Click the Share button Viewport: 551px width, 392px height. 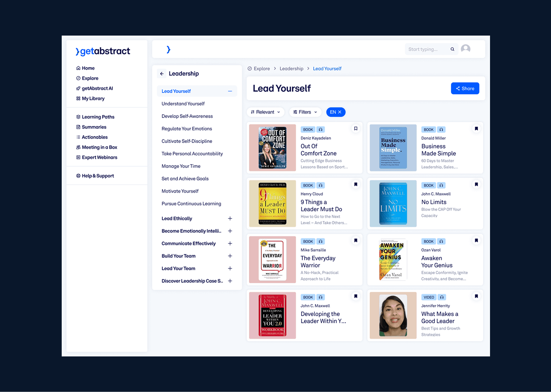465,89
